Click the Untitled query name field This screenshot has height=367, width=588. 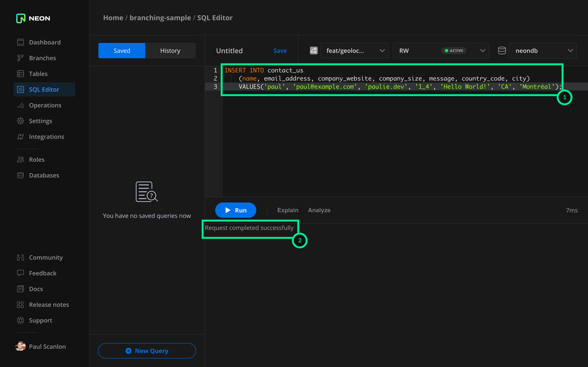[x=229, y=50]
